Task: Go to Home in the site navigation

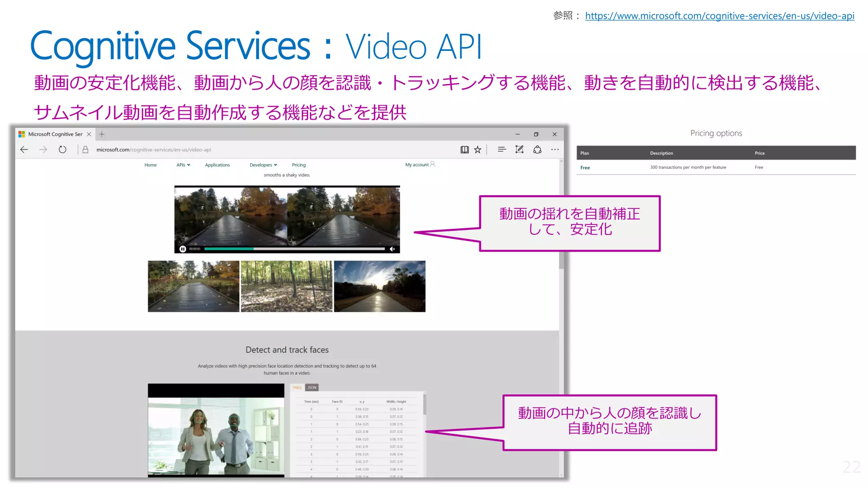Action: click(x=150, y=165)
